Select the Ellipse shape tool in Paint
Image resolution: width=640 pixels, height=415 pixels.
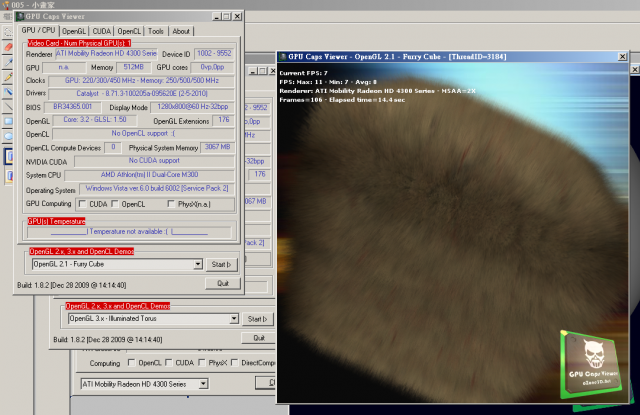8,136
